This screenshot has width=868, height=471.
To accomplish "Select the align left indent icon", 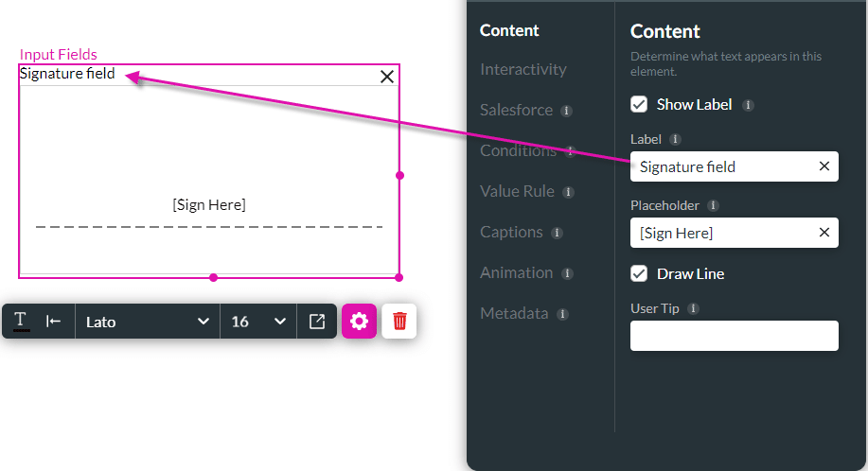I will pos(53,322).
